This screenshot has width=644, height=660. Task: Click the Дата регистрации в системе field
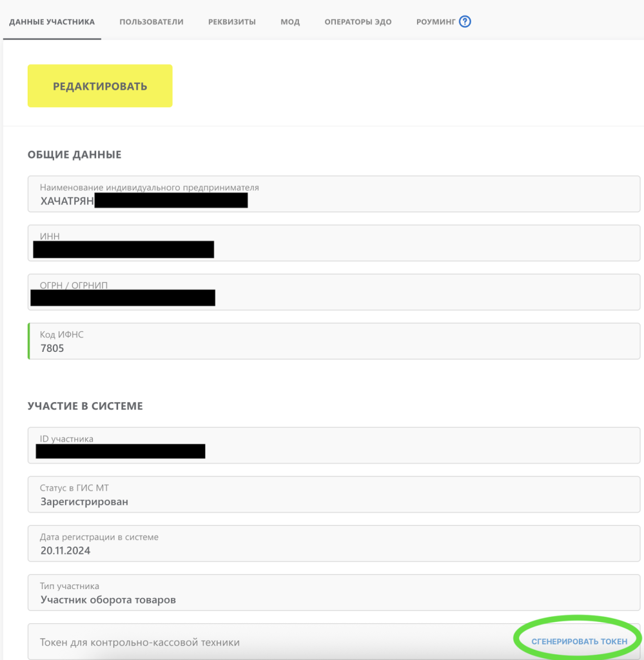pyautogui.click(x=334, y=543)
